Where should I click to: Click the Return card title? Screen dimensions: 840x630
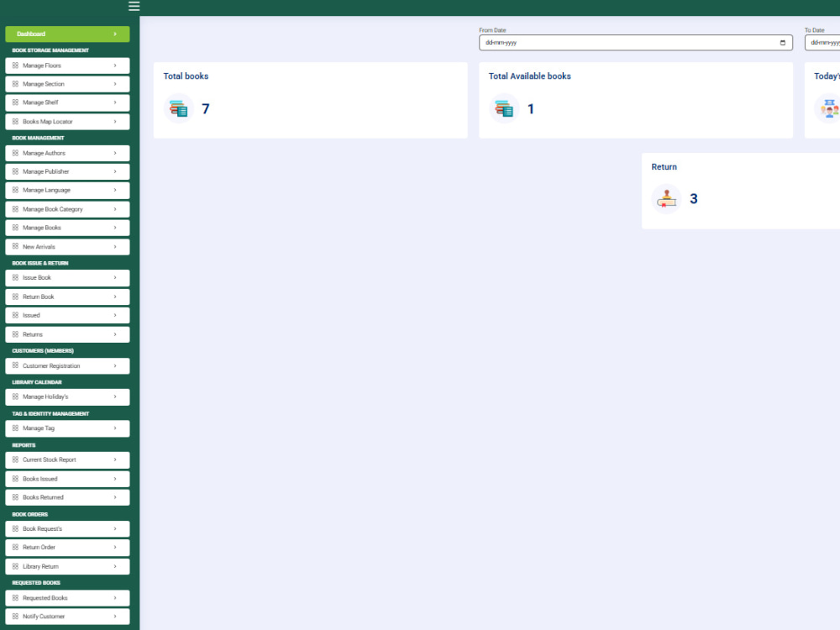[x=664, y=166]
